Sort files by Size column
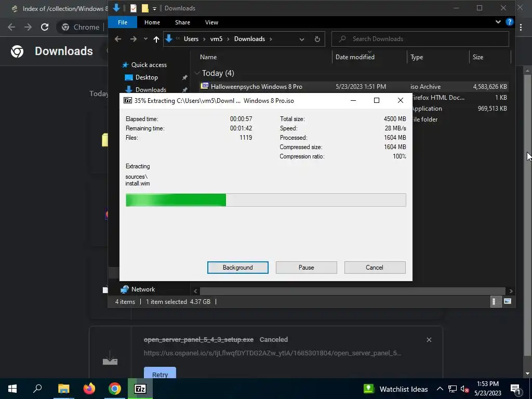 pos(478,57)
